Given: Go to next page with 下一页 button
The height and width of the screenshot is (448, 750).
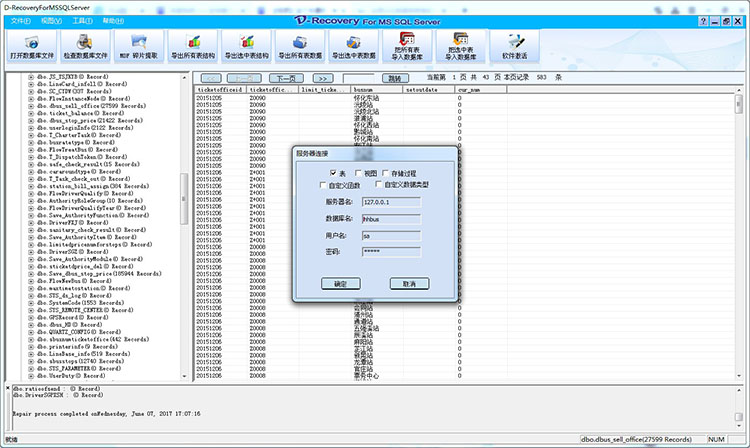Looking at the screenshot, I should [x=286, y=78].
